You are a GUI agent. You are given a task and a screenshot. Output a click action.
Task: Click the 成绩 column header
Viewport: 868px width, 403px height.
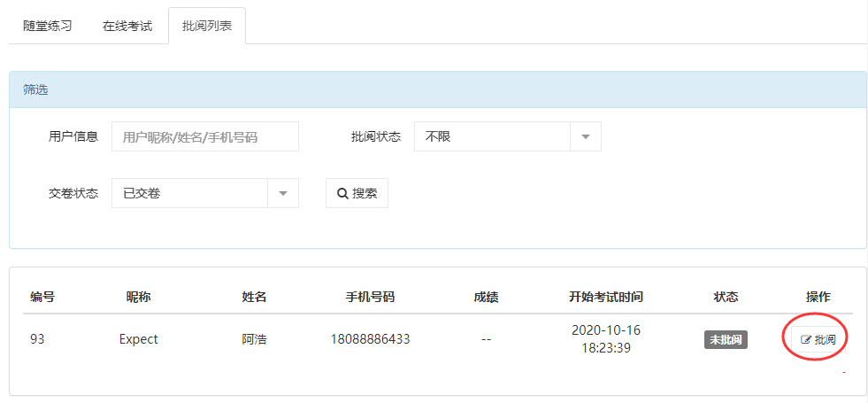pos(486,297)
